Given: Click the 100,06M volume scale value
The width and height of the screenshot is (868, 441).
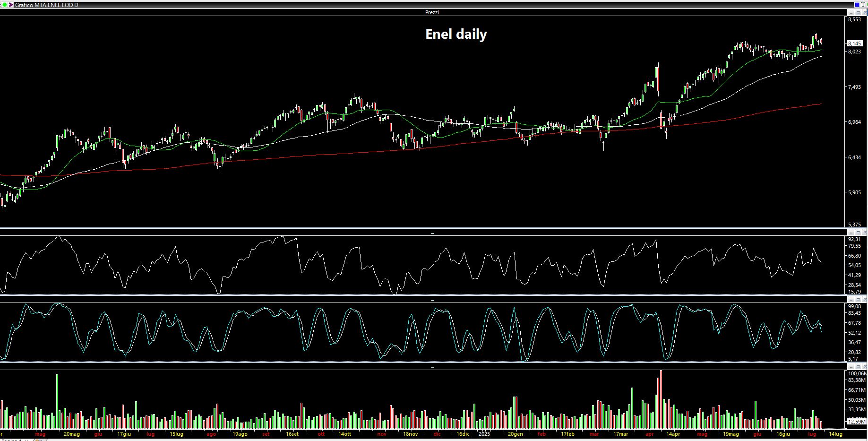Looking at the screenshot, I should click(x=857, y=373).
